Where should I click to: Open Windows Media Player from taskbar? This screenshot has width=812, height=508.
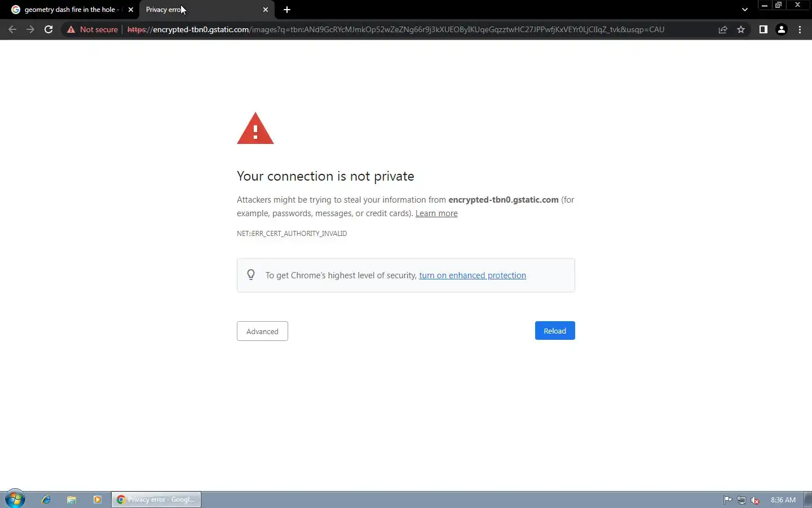point(98,500)
